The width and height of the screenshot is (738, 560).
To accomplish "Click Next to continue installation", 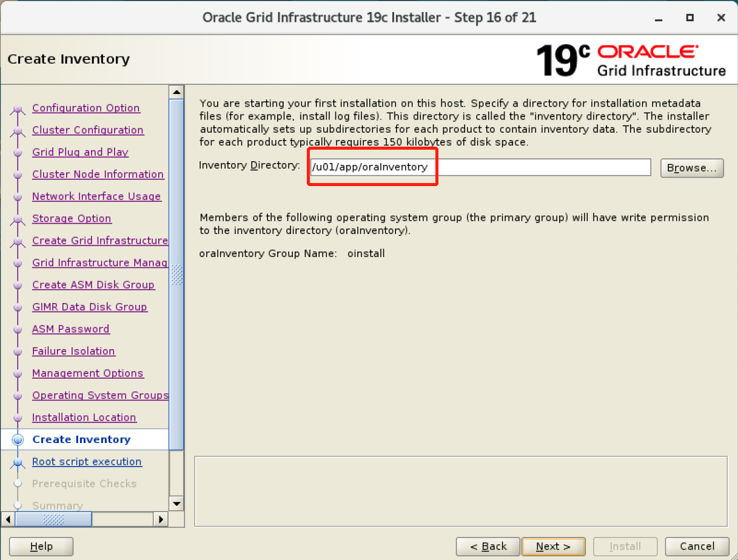I will coord(553,547).
